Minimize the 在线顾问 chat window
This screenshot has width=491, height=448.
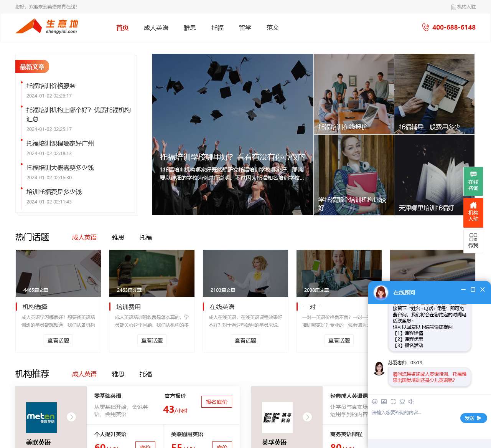pyautogui.click(x=463, y=289)
